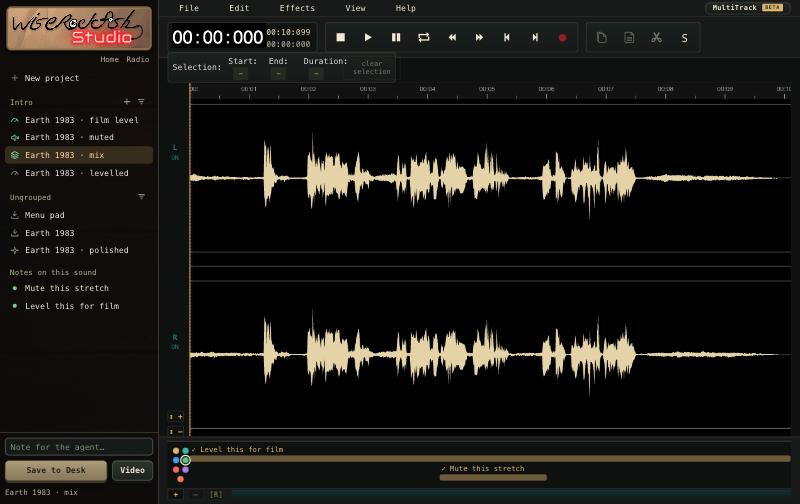Open the Edit menu
Screen dimensions: 800x504
[239, 8]
